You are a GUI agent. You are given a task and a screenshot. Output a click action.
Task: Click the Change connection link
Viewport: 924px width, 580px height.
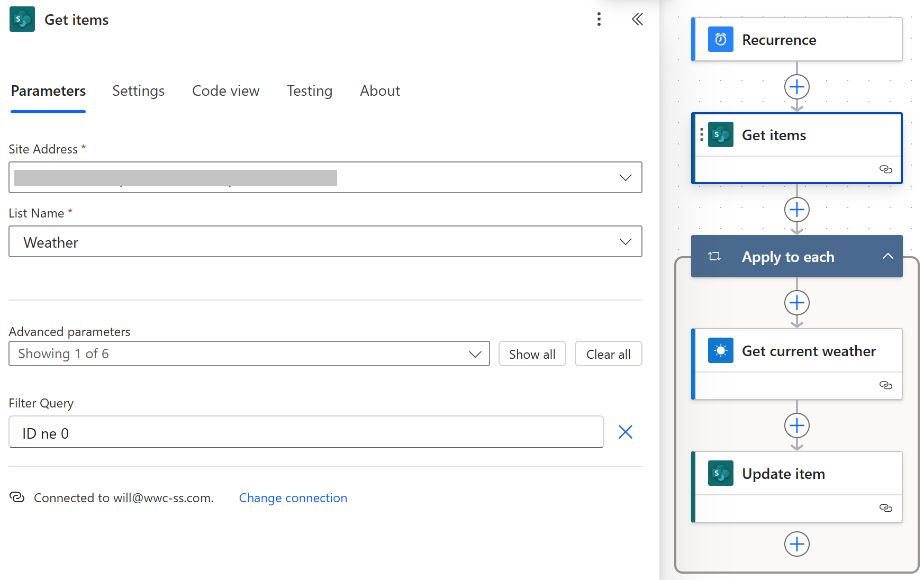(293, 498)
